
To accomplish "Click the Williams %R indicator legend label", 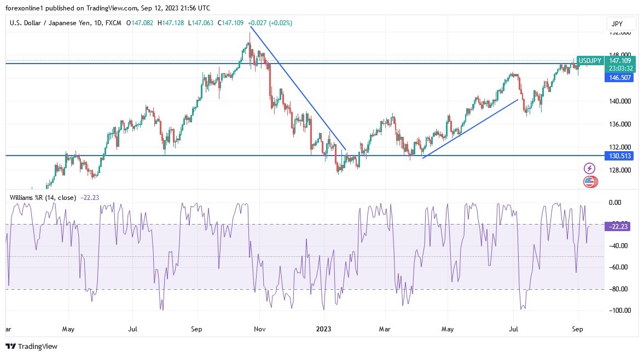I will 43,197.
